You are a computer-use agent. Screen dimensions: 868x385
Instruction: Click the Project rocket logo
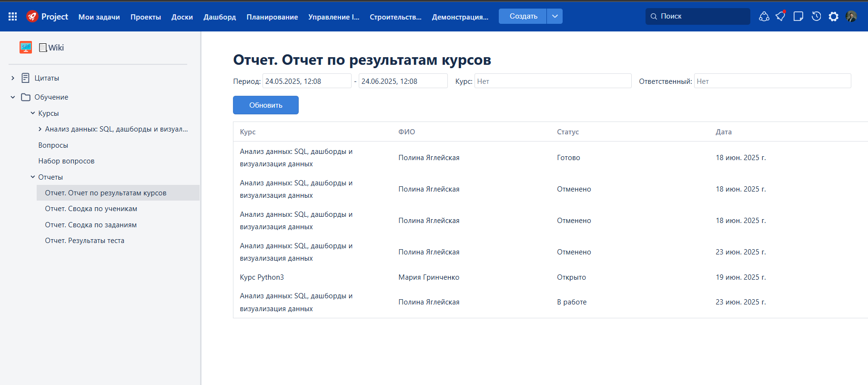32,16
